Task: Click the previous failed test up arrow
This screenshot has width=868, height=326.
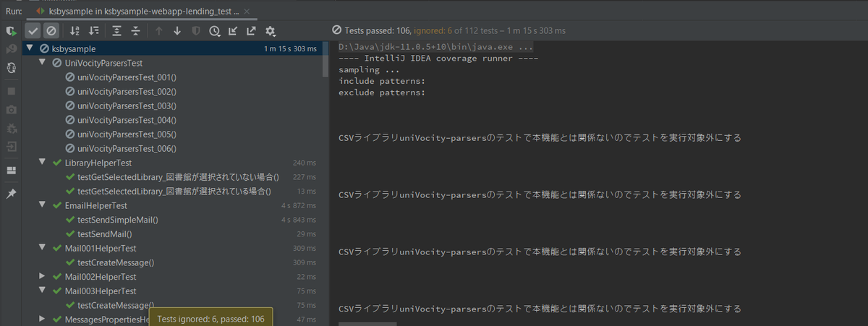Action: coord(158,30)
